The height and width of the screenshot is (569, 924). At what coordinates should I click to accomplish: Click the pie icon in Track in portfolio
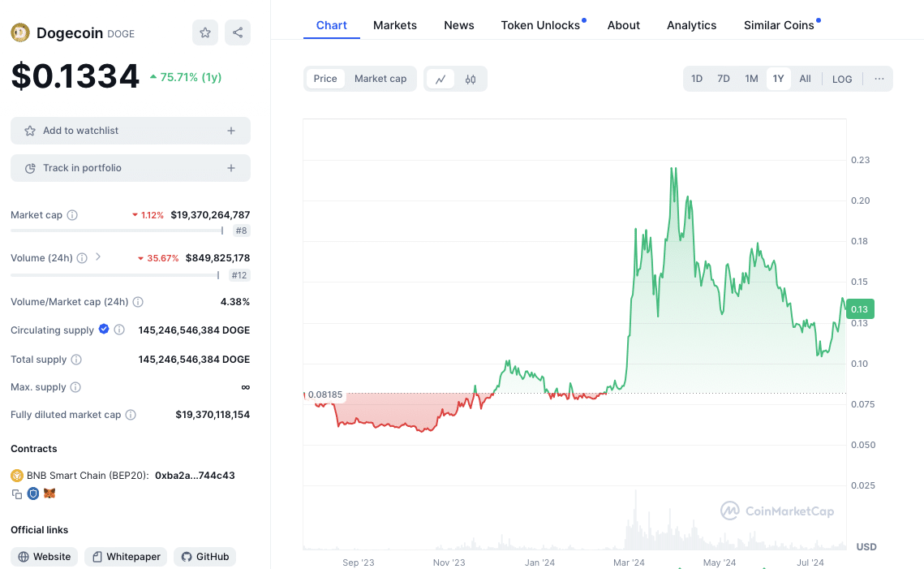coord(30,169)
